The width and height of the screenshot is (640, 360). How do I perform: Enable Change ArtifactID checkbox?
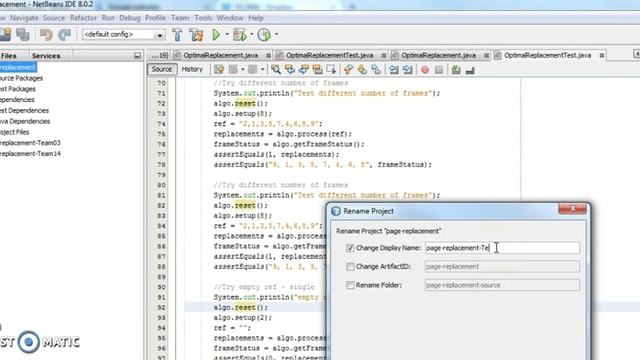pos(350,267)
